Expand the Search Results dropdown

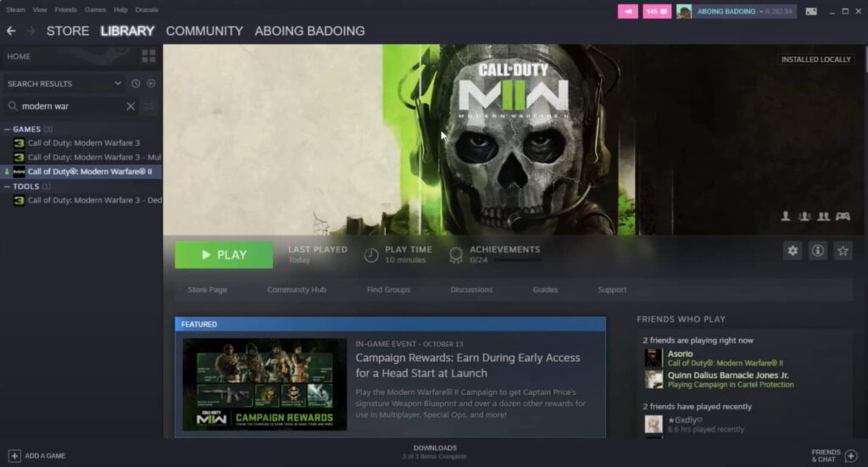(x=118, y=84)
